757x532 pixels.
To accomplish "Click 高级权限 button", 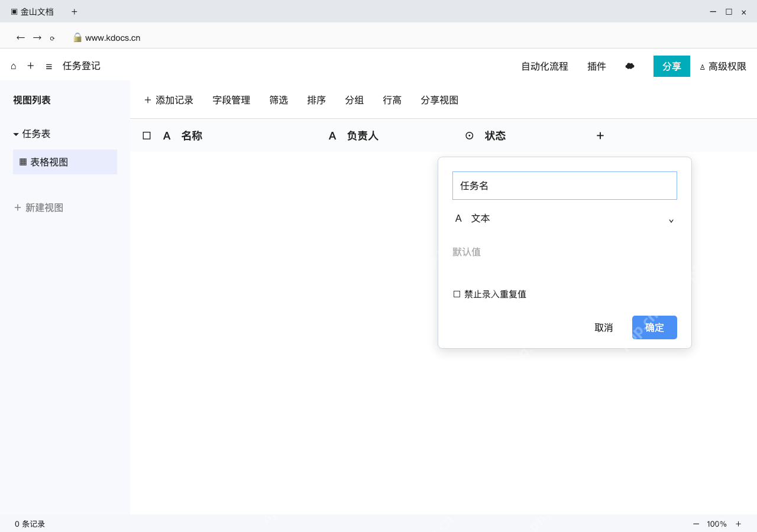I will [x=723, y=66].
